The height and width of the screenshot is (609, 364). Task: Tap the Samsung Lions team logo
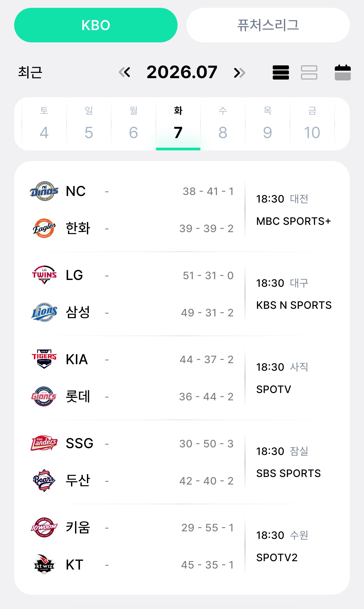coord(44,312)
